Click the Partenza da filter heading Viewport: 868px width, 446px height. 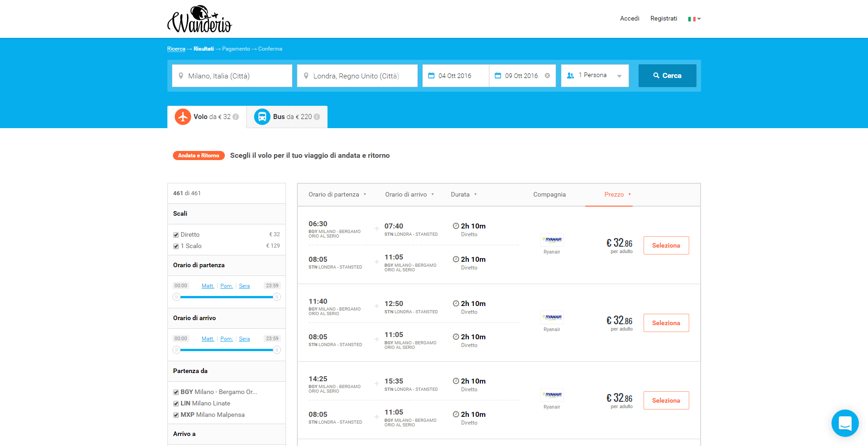click(190, 371)
